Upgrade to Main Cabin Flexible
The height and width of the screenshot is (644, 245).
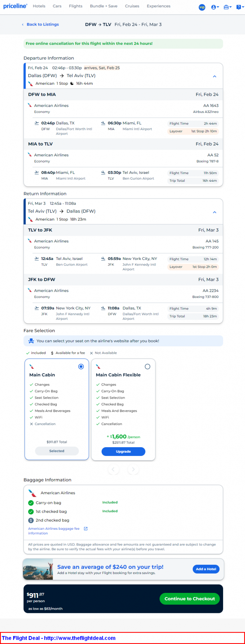pos(123,452)
